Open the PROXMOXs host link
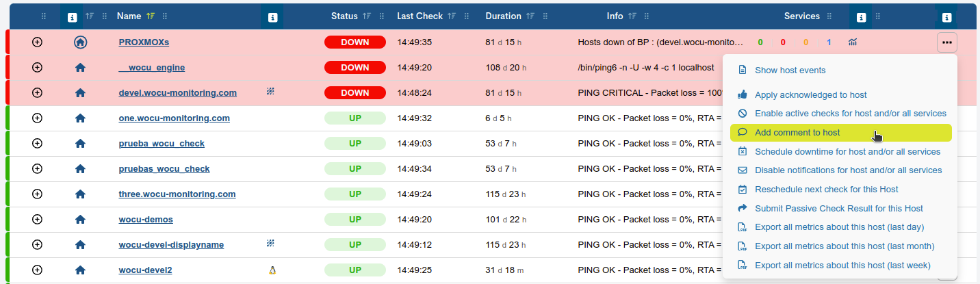Image resolution: width=980 pixels, height=284 pixels. click(144, 42)
